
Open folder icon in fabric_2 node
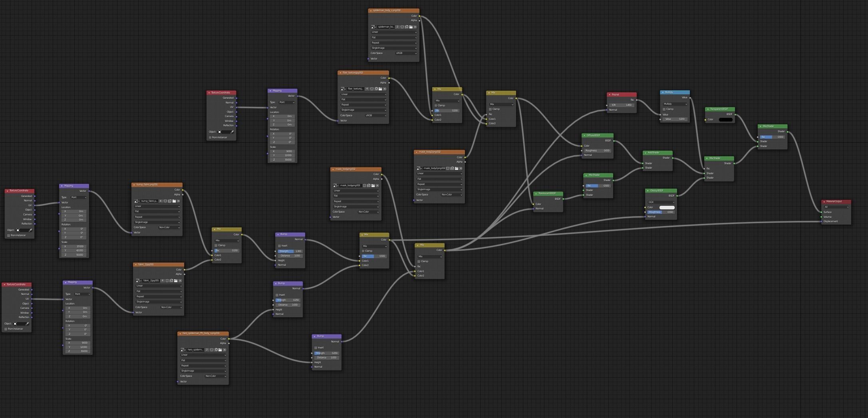[176, 281]
